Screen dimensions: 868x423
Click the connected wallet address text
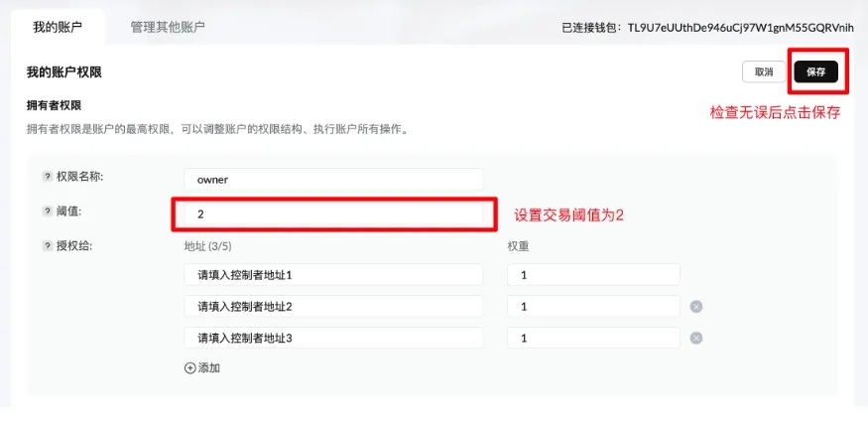coord(740,28)
